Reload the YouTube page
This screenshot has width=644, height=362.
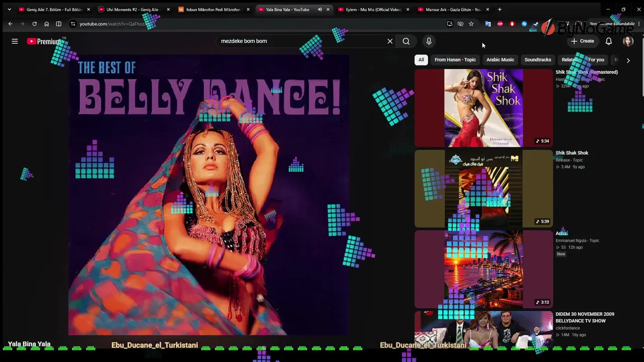click(34, 24)
